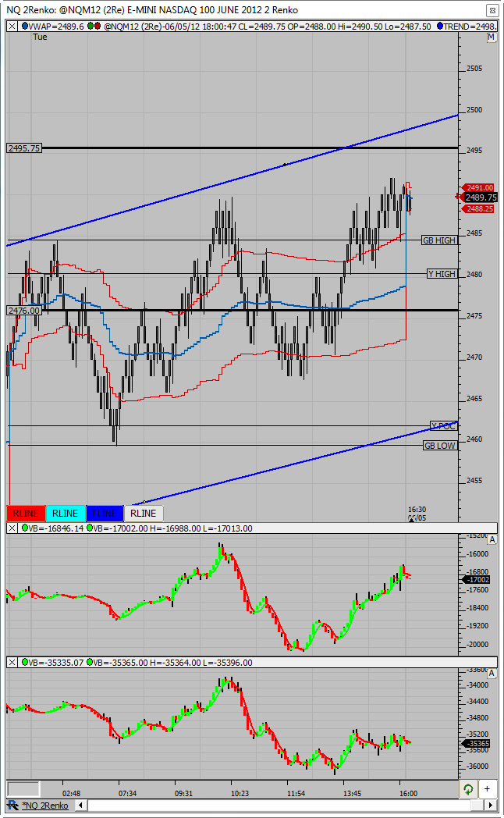Click the blue VWAP indicator dot

pyautogui.click(x=24, y=26)
